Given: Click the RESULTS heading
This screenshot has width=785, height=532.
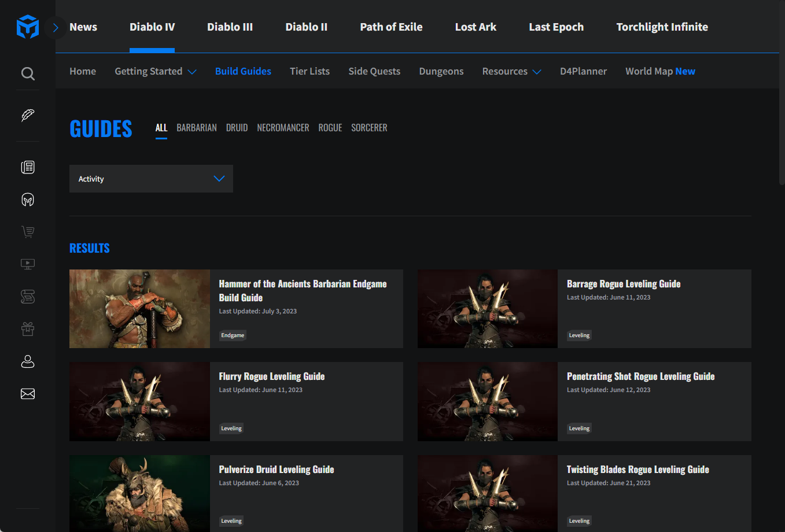Looking at the screenshot, I should pos(90,248).
